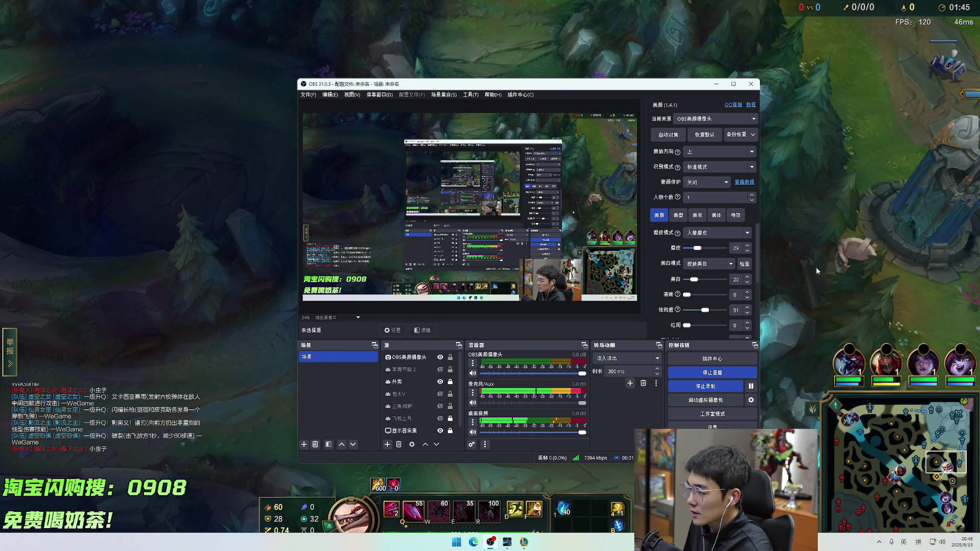Open the 美白模式 dropdown
Screen dimensions: 980x551
pos(709,264)
